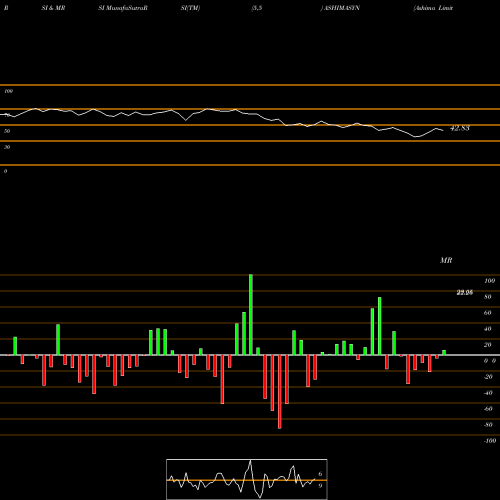Click the deepest red MR bar

pos(279,392)
